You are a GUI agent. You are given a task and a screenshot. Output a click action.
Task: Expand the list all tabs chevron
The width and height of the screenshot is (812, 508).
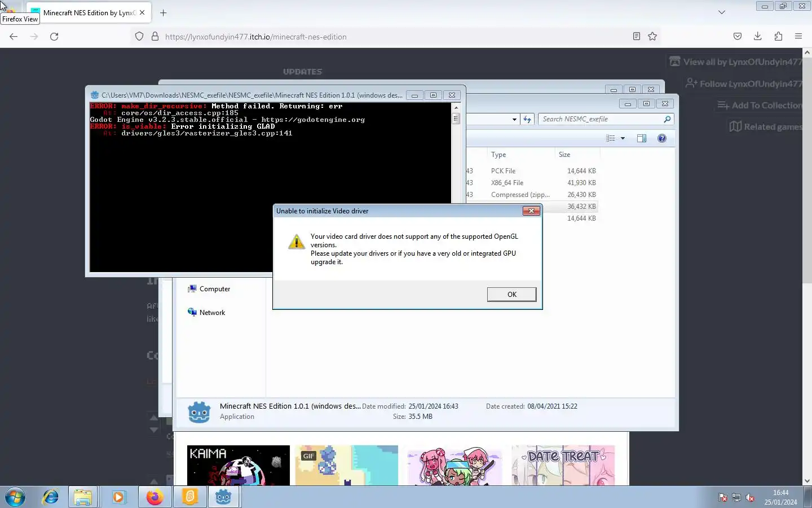pos(722,12)
